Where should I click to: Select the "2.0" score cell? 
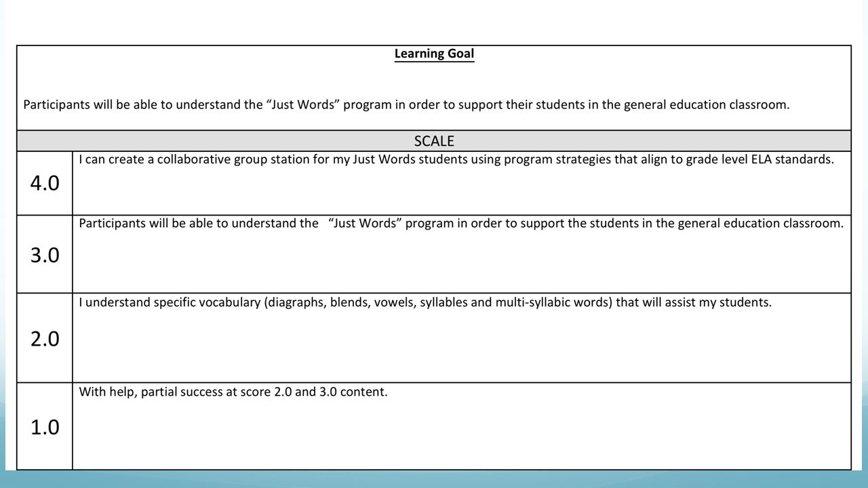click(x=45, y=338)
